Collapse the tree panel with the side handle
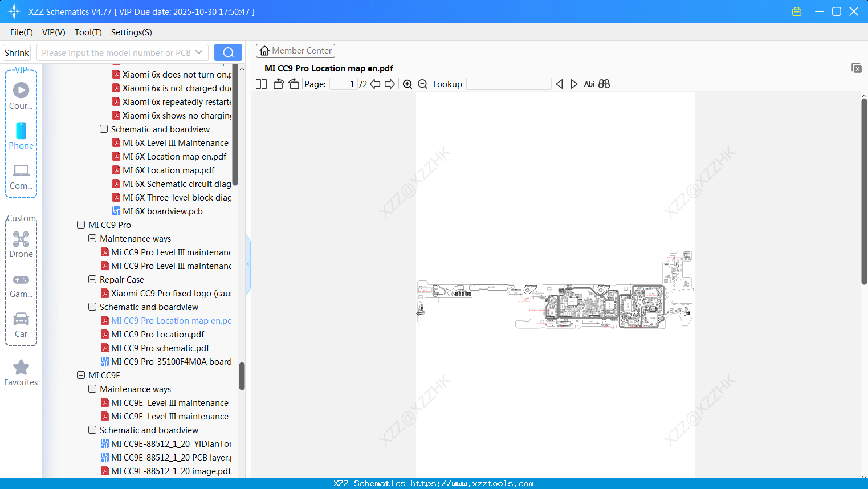Viewport: 868px width, 489px height. tap(248, 264)
